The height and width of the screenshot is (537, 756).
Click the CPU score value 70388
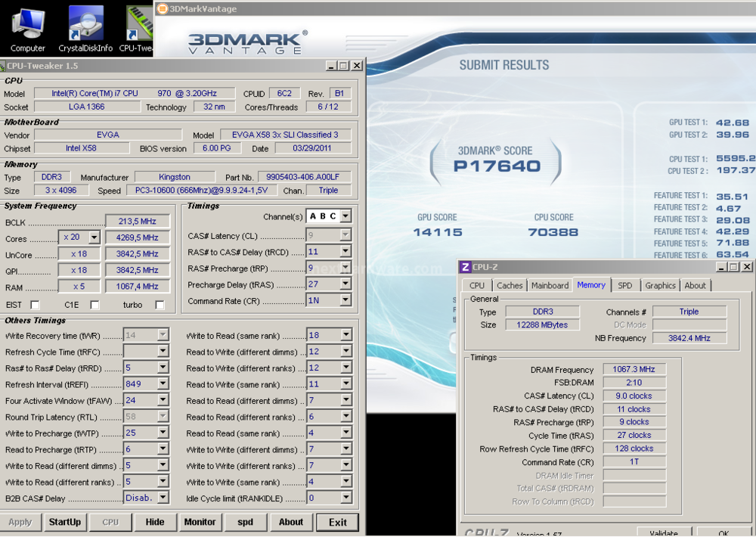tap(553, 232)
